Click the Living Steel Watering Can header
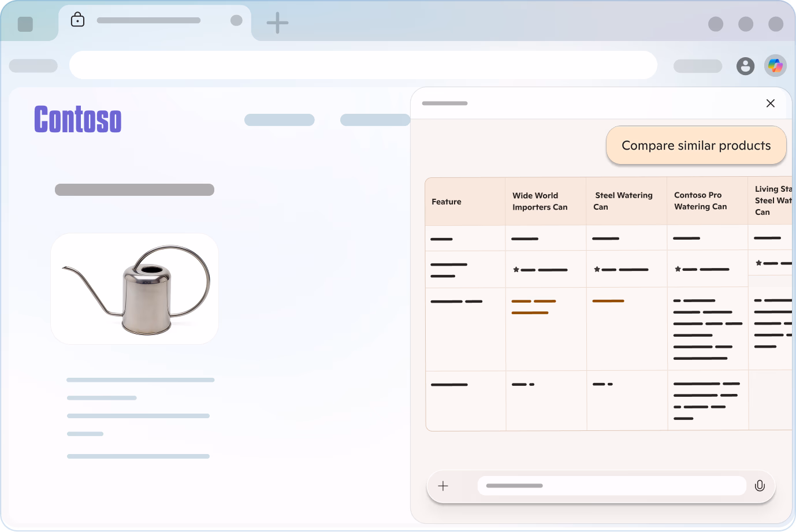 point(772,200)
